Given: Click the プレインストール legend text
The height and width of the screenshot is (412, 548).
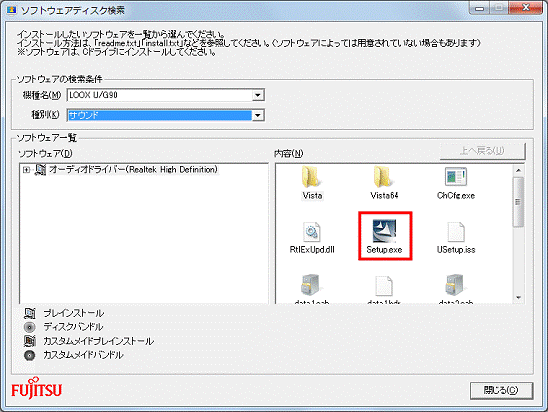Looking at the screenshot, I should (73, 313).
